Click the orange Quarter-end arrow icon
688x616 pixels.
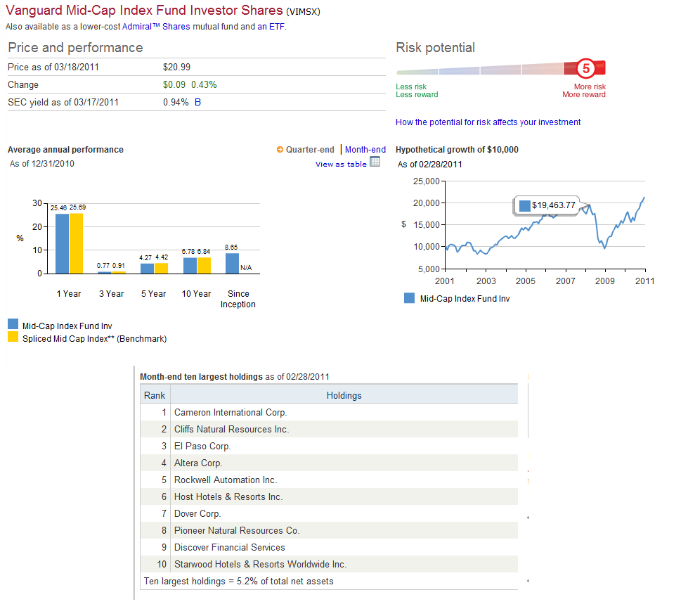tap(280, 150)
